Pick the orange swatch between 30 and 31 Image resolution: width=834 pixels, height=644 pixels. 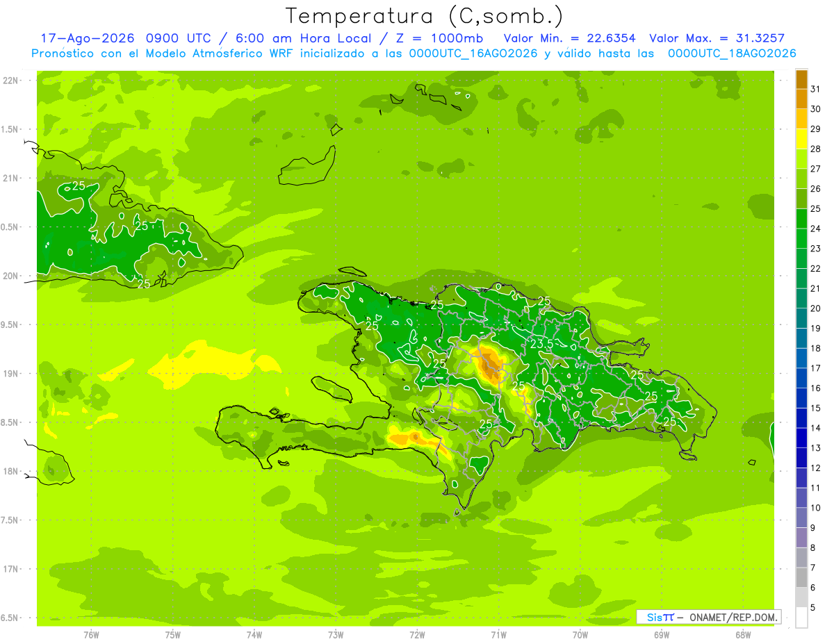click(x=801, y=99)
